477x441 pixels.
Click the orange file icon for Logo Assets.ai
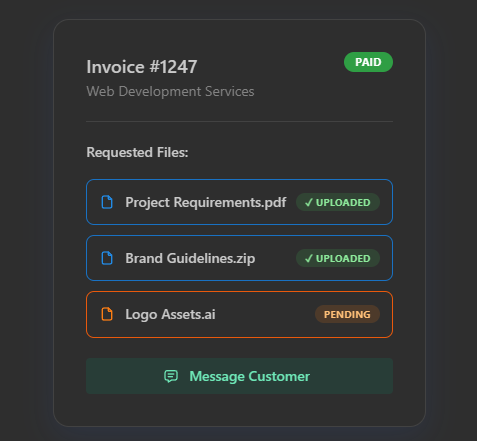107,314
